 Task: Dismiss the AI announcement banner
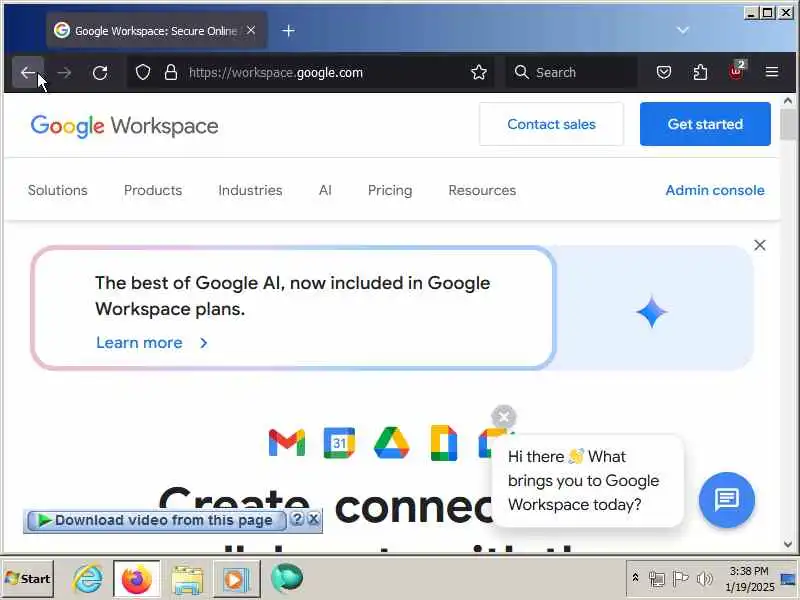760,245
